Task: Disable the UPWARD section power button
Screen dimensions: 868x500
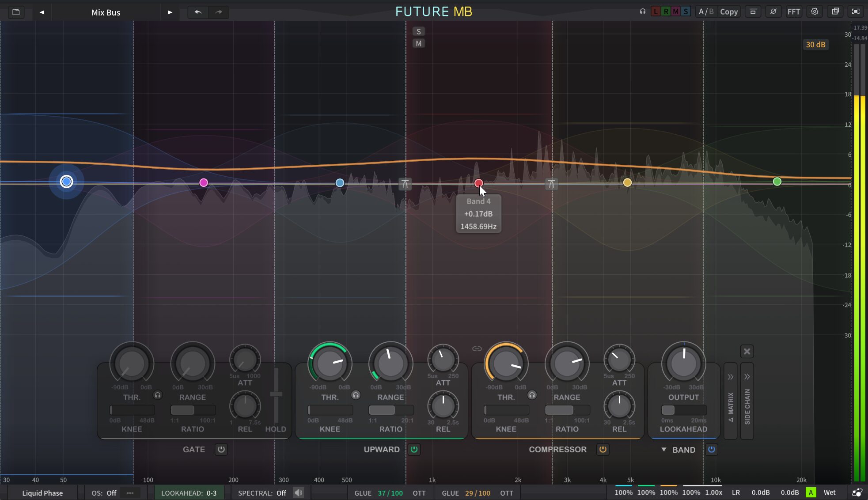Action: point(414,450)
